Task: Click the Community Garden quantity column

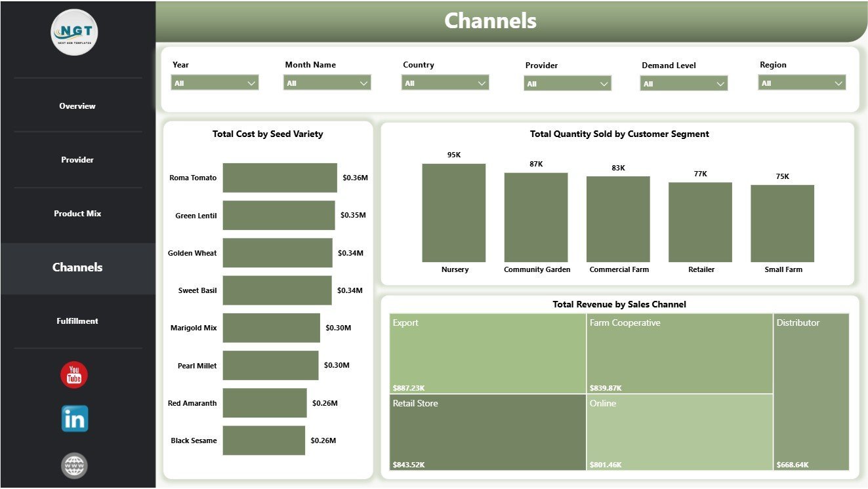Action: [x=536, y=218]
